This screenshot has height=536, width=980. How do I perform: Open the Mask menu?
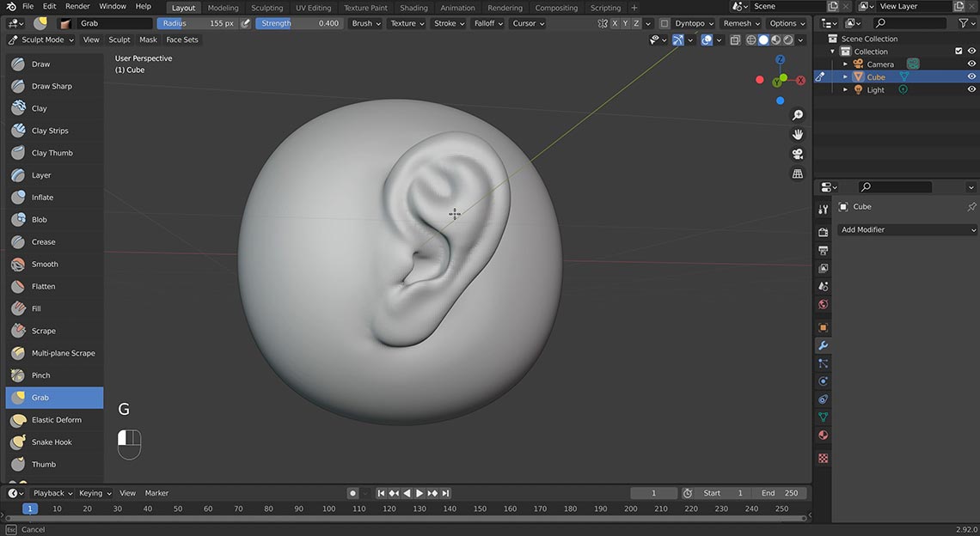(x=148, y=40)
